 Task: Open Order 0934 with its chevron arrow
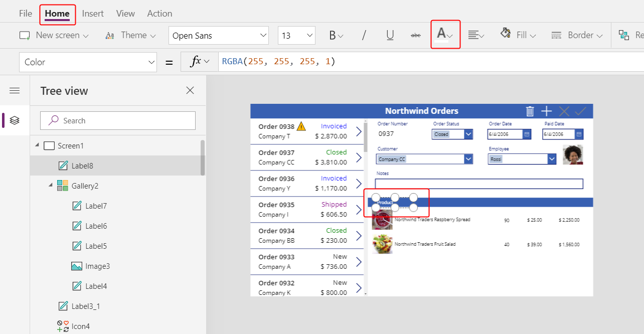point(358,236)
